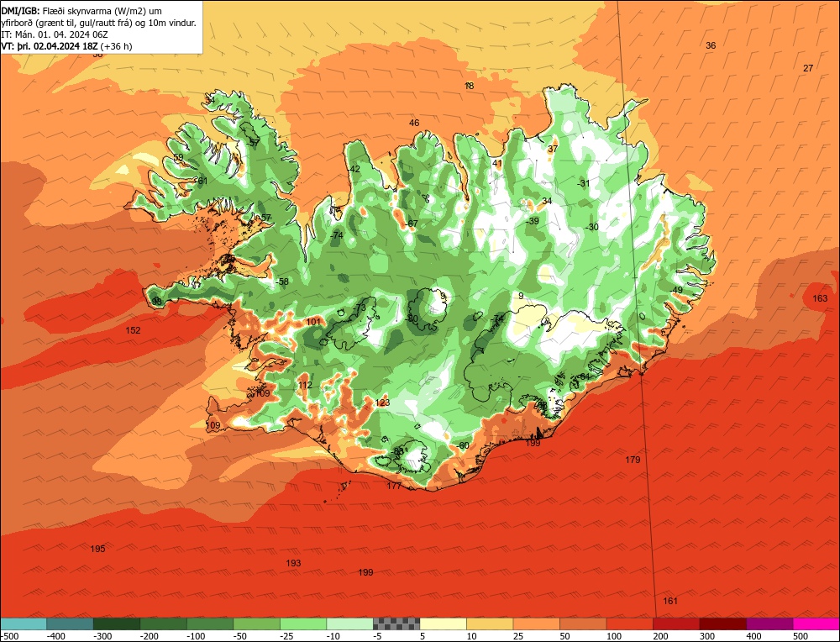Click the legend label '-25'
The width and height of the screenshot is (840, 642).
287,636
